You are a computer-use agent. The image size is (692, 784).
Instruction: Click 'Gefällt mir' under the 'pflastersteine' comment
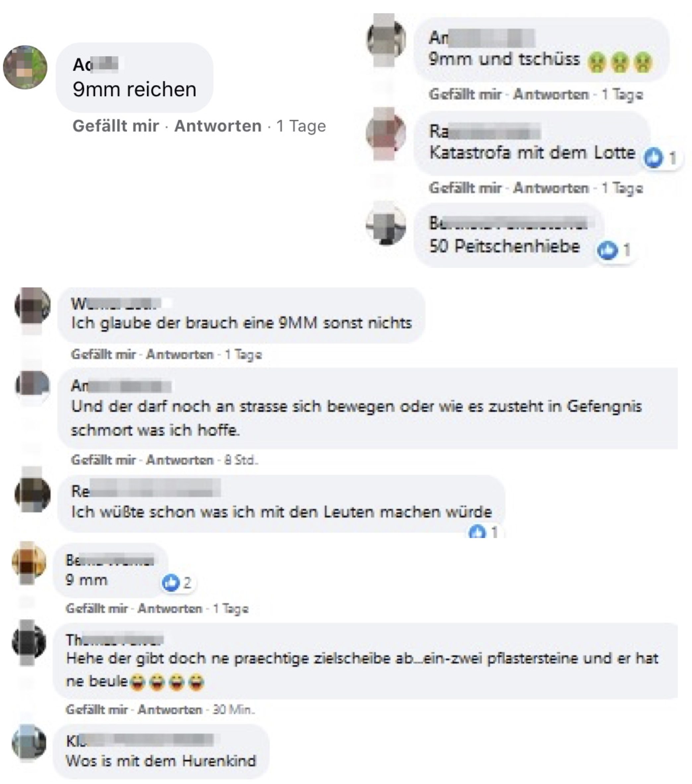coord(97,710)
